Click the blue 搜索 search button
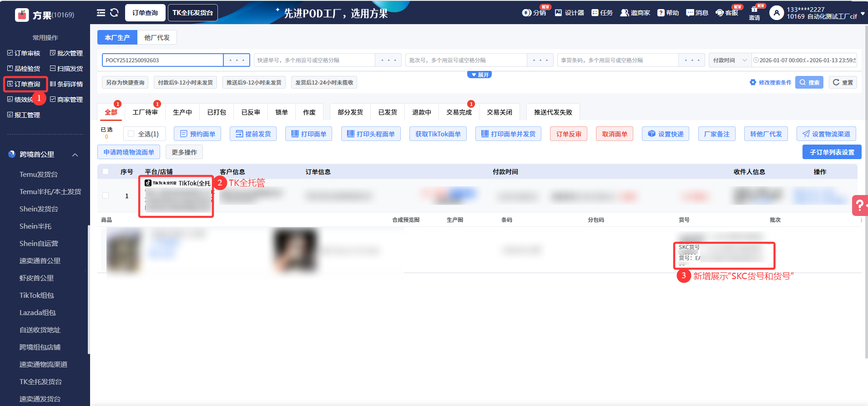This screenshot has height=406, width=868. pos(809,82)
